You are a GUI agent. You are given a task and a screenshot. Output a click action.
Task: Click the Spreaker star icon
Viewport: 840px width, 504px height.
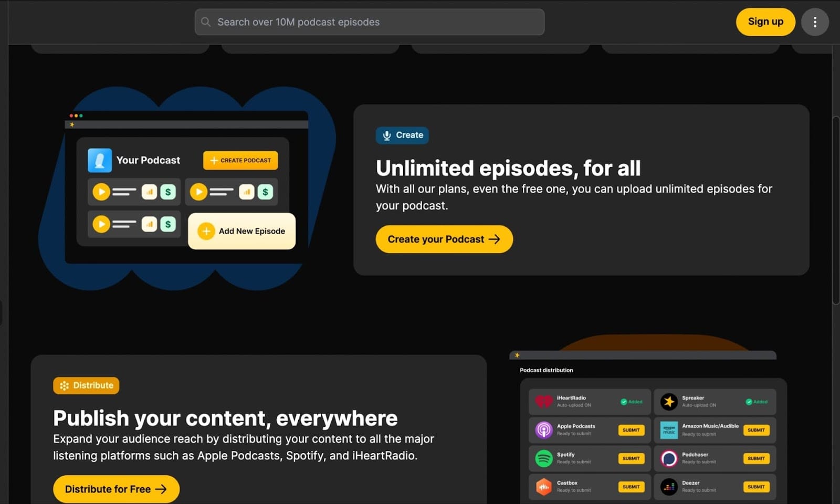(x=669, y=401)
